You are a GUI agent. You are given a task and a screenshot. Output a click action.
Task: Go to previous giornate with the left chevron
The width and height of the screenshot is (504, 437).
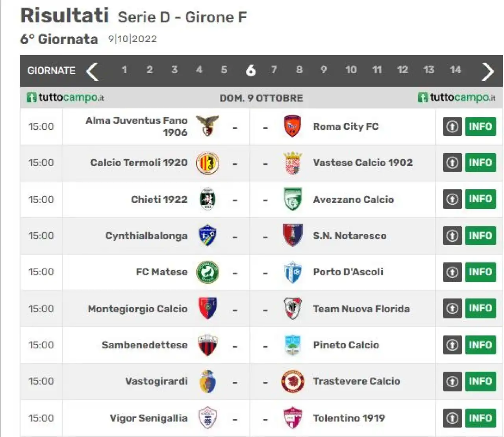[92, 71]
